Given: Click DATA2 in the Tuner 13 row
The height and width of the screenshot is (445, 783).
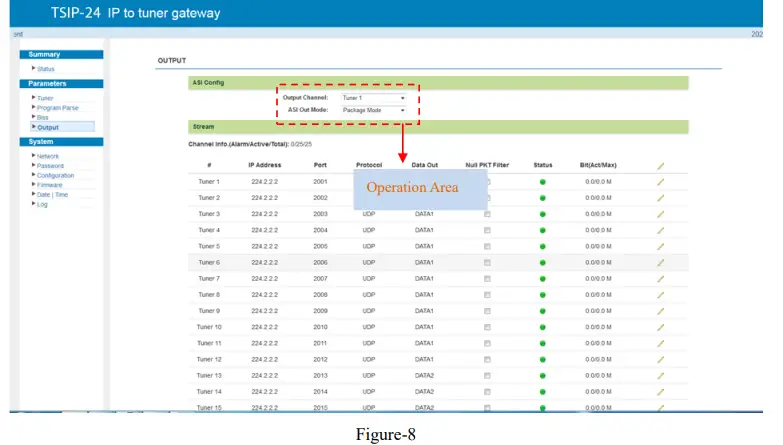Looking at the screenshot, I should point(424,375).
